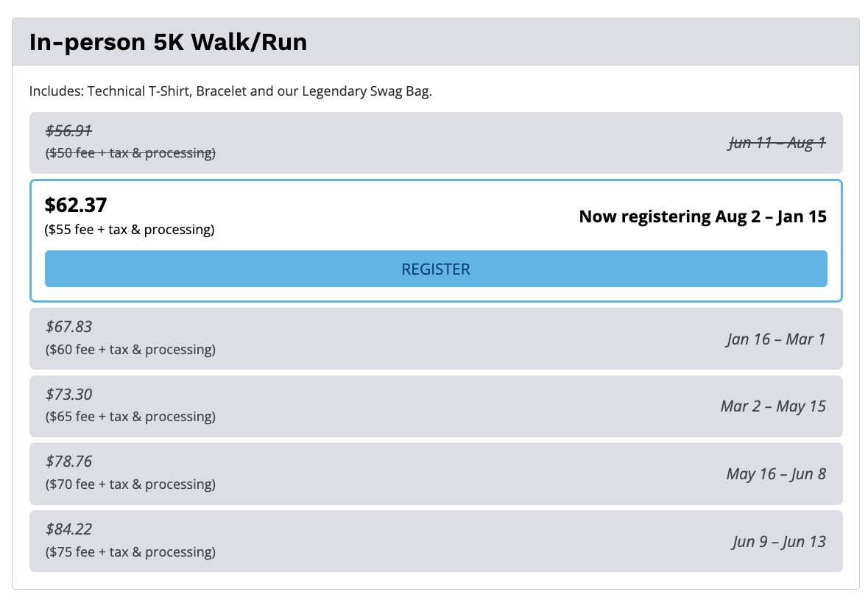Click the Mar 2 – May 15 date range
Screen dimensions: 868x603
click(773, 406)
